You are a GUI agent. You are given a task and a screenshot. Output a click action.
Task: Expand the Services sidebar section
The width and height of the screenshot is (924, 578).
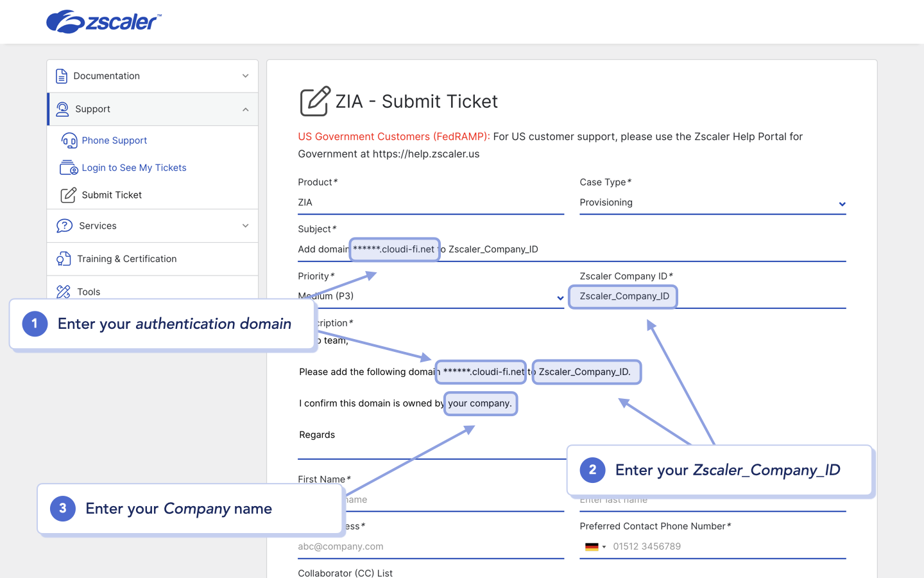coord(244,225)
